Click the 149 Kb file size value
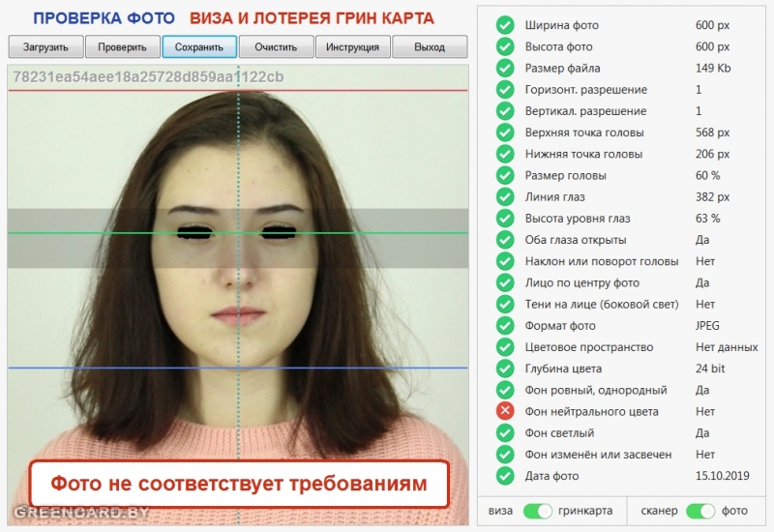The image size is (774, 532). point(713,68)
